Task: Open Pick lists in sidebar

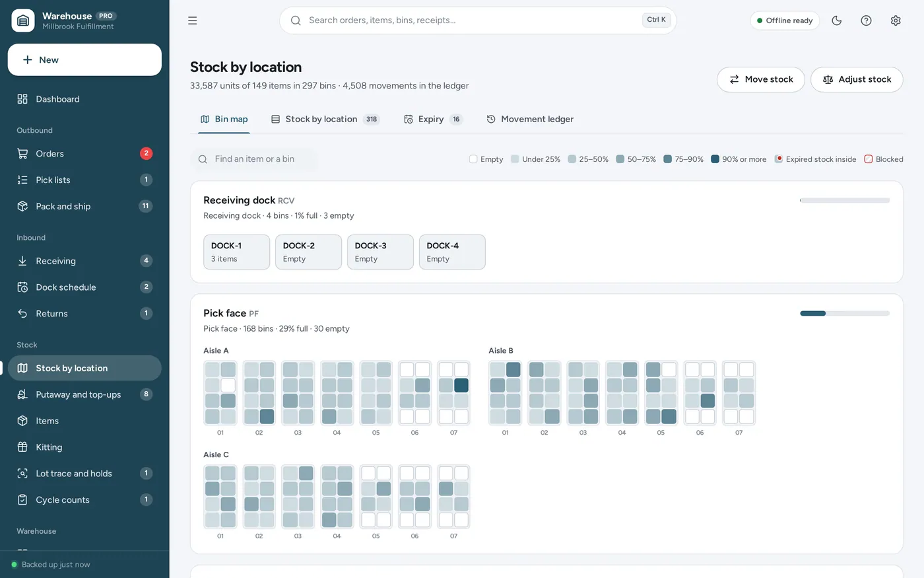Action: tap(84, 180)
